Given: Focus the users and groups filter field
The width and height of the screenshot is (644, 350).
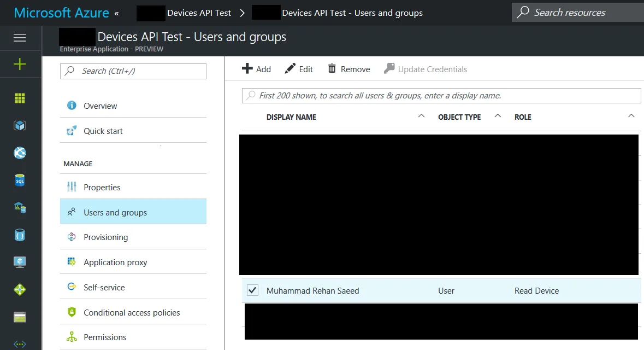Looking at the screenshot, I should [441, 95].
